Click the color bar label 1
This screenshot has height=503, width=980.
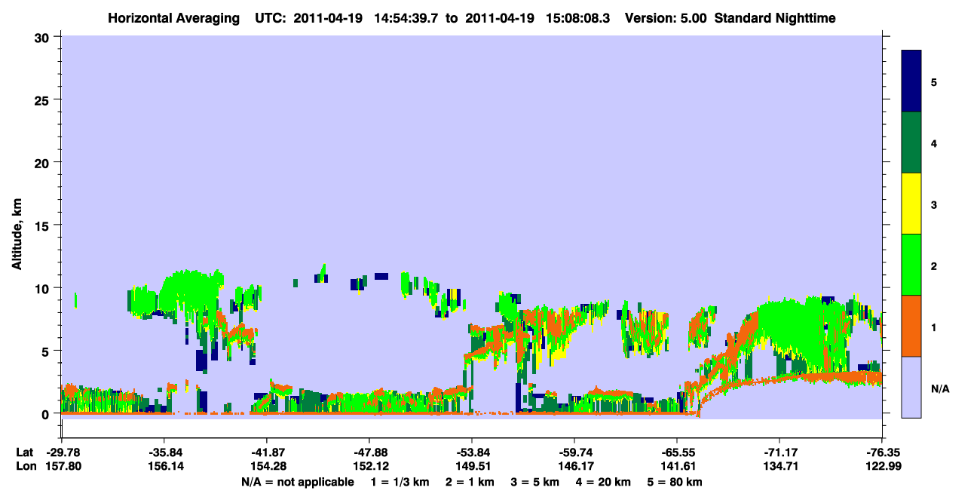point(935,327)
